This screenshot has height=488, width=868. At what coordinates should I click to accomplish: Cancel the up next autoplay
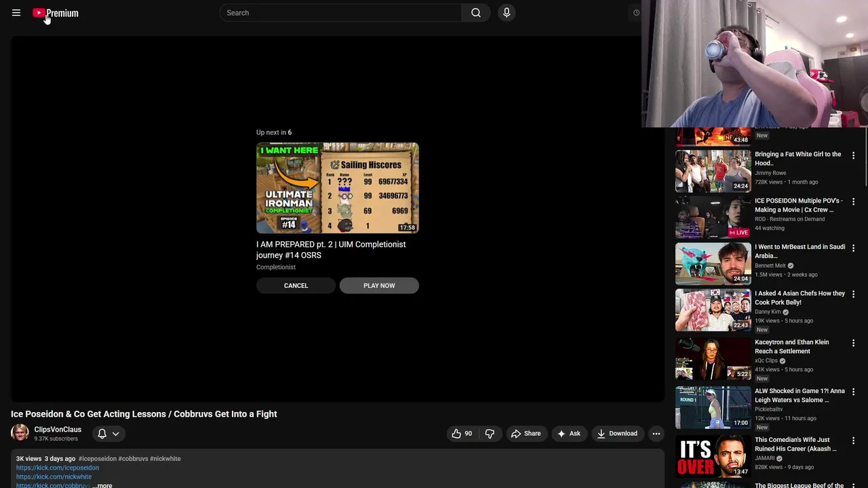[296, 285]
